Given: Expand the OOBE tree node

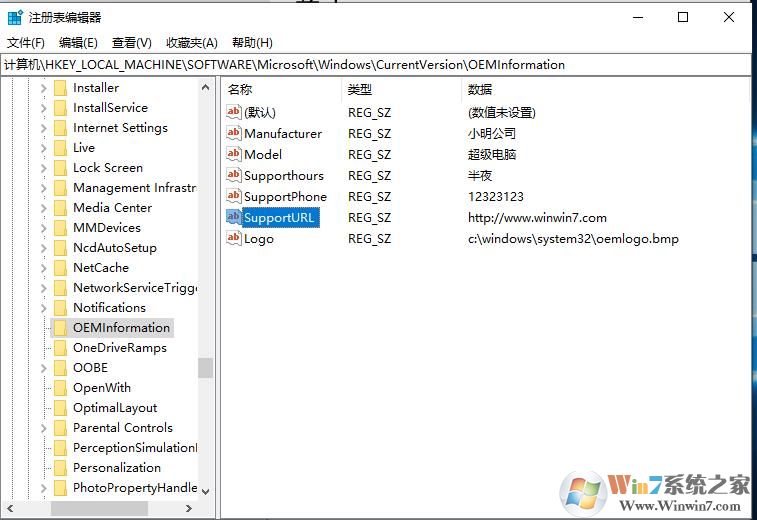Looking at the screenshot, I should (43, 368).
